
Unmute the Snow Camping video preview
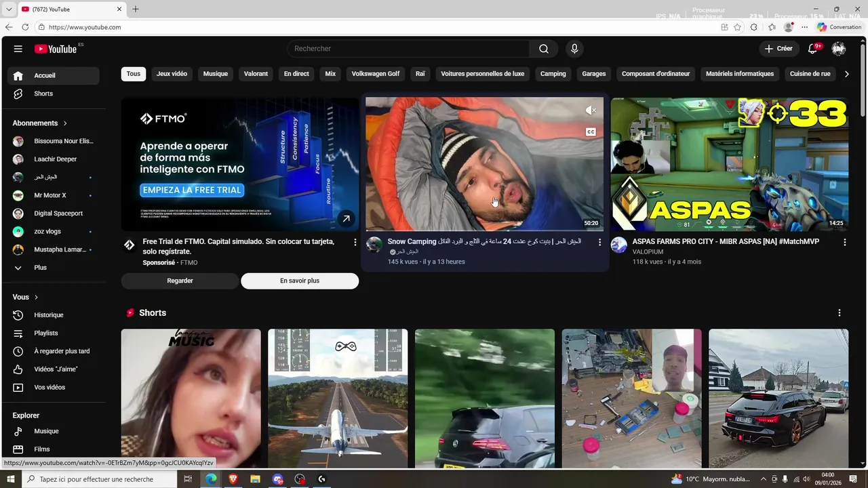click(591, 110)
